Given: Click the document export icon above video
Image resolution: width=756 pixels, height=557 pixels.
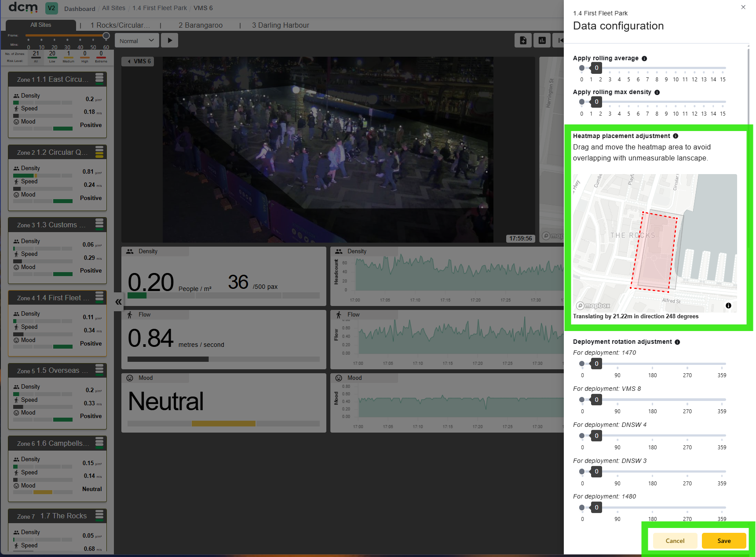Looking at the screenshot, I should 523,40.
